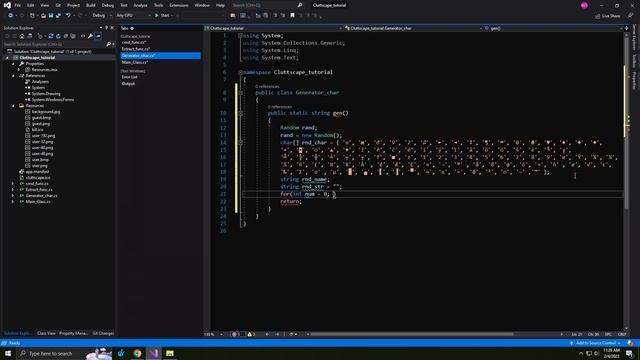Click Solution Explorer Sync with Active Document icon

[x=51, y=36]
